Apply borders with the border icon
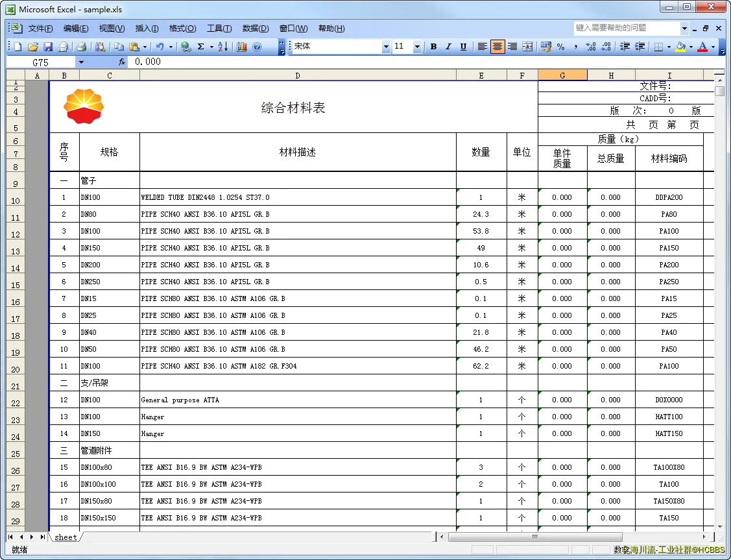 coord(658,47)
